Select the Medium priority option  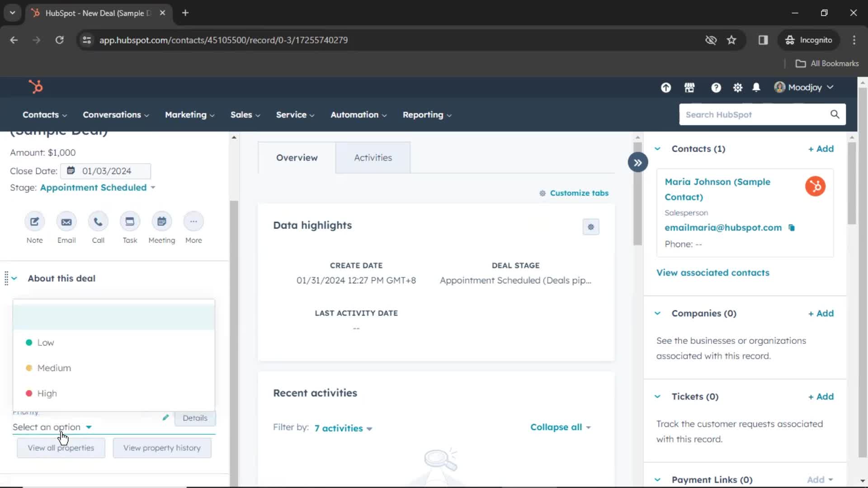(114, 368)
